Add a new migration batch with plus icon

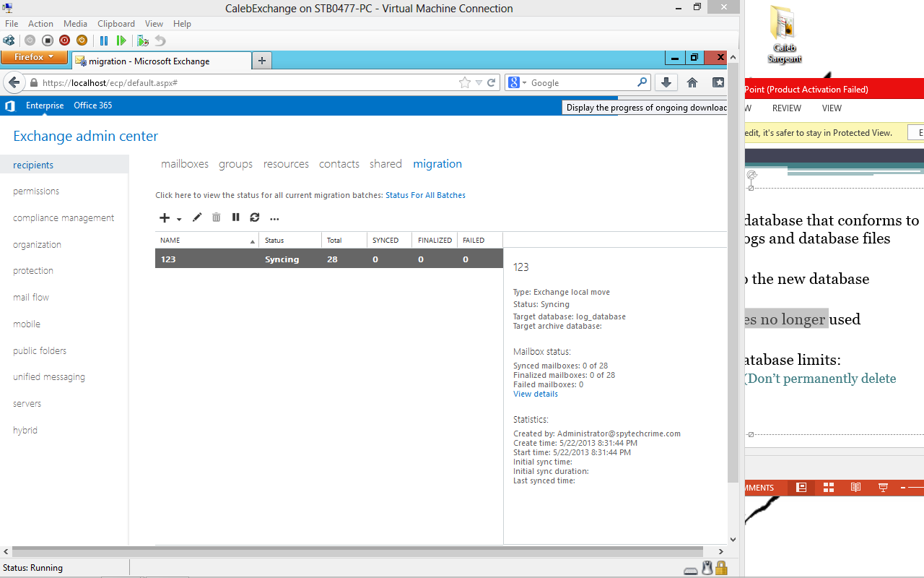(165, 217)
